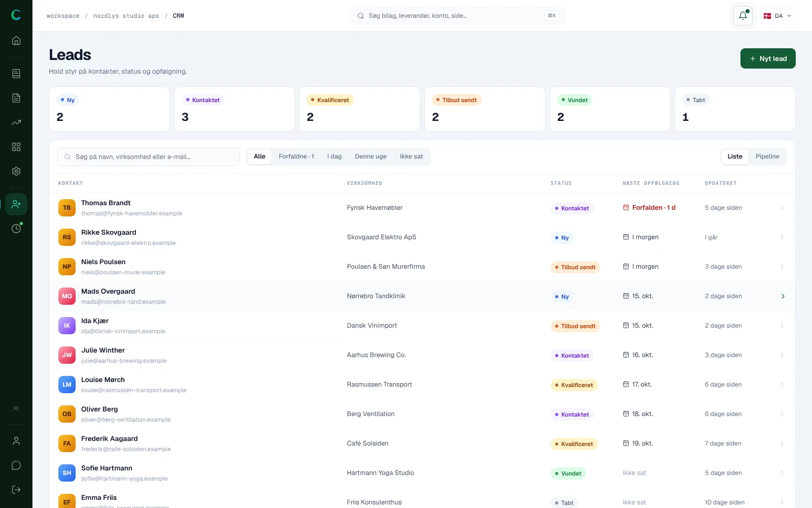The width and height of the screenshot is (812, 508).
Task: Open the grid apps sidebar icon
Action: click(16, 147)
